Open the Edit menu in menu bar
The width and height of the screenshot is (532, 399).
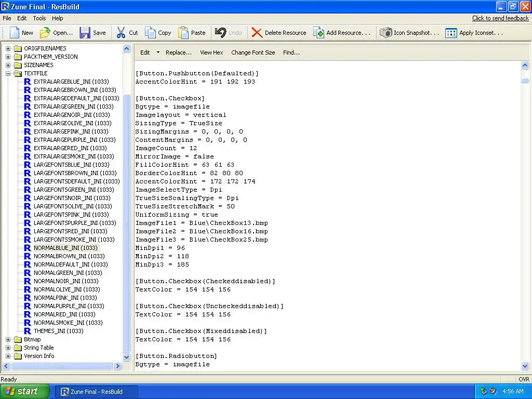pyautogui.click(x=22, y=18)
